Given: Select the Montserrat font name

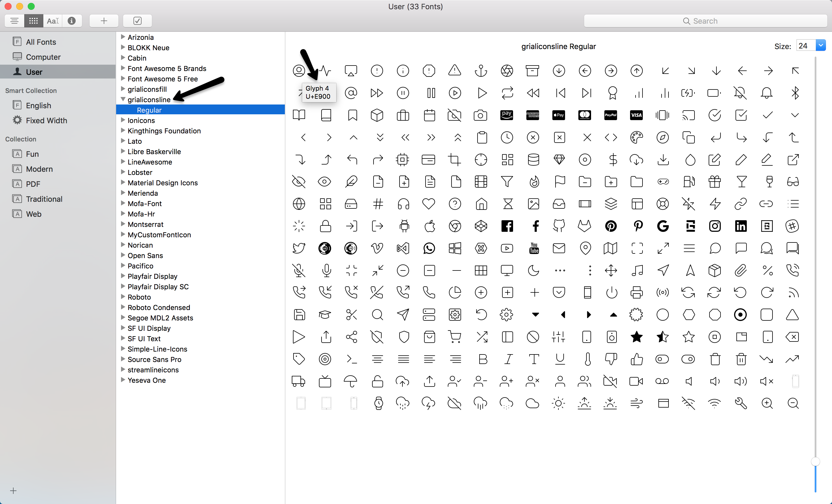Looking at the screenshot, I should tap(146, 224).
